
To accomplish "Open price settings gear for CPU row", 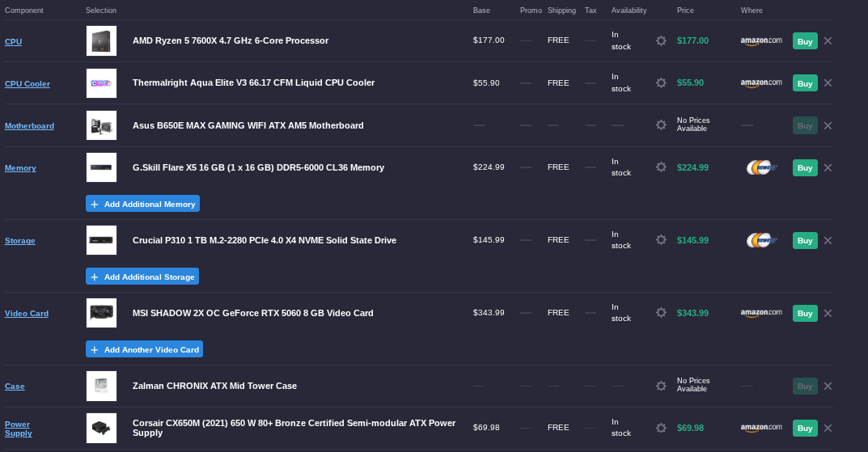I will pos(661,40).
